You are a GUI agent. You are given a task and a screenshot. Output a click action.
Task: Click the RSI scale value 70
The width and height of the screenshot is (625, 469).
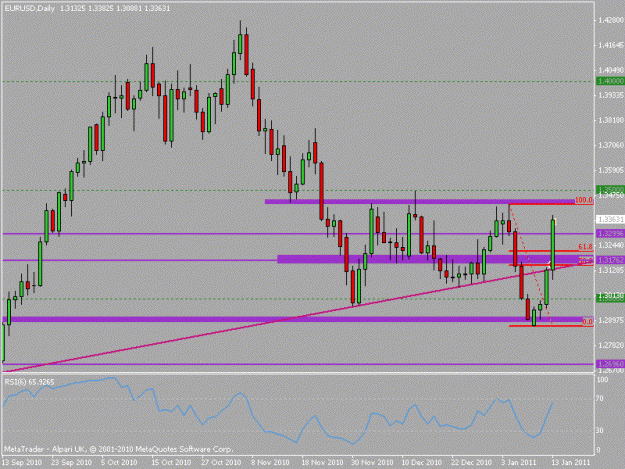coord(600,399)
